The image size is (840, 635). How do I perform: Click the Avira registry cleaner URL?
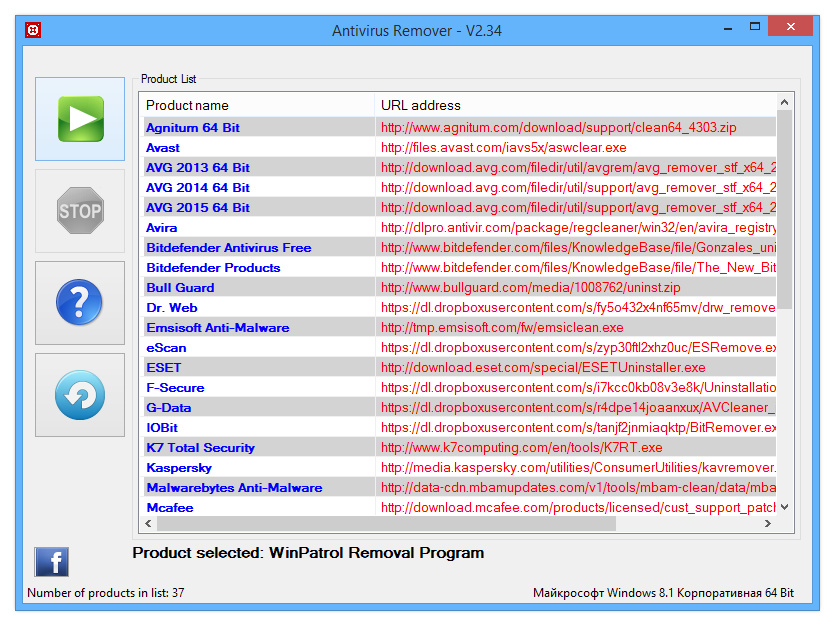(x=578, y=228)
